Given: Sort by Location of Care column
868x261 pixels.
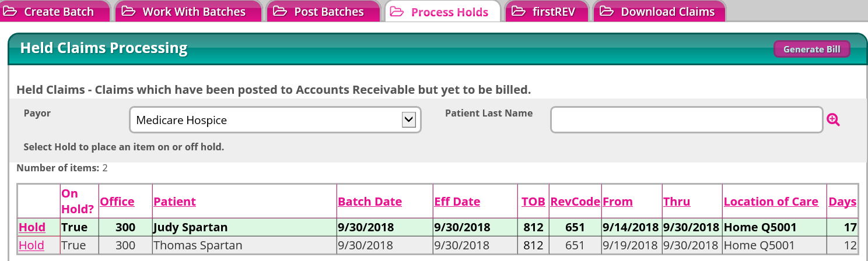Looking at the screenshot, I should (771, 202).
